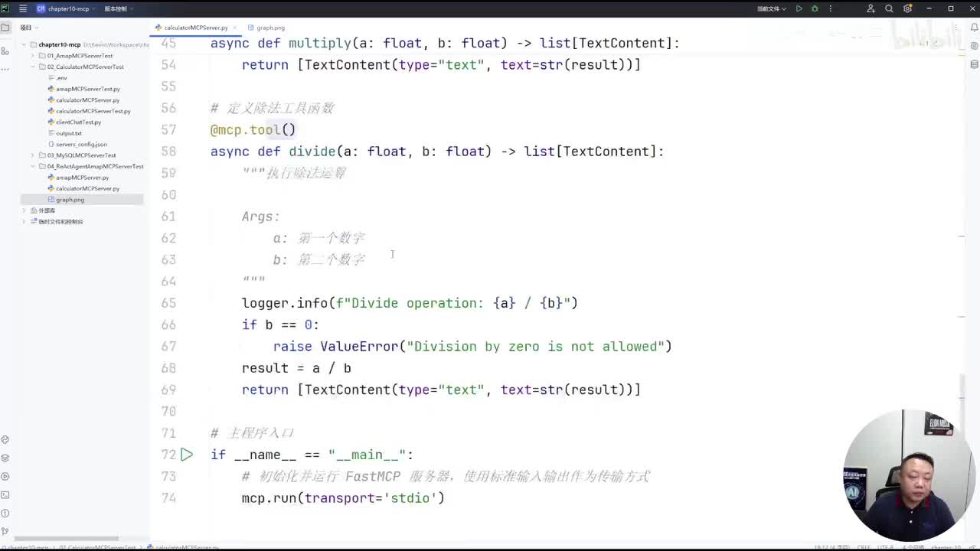Show more tool windows via left-strip ellipsis

pos(5,68)
